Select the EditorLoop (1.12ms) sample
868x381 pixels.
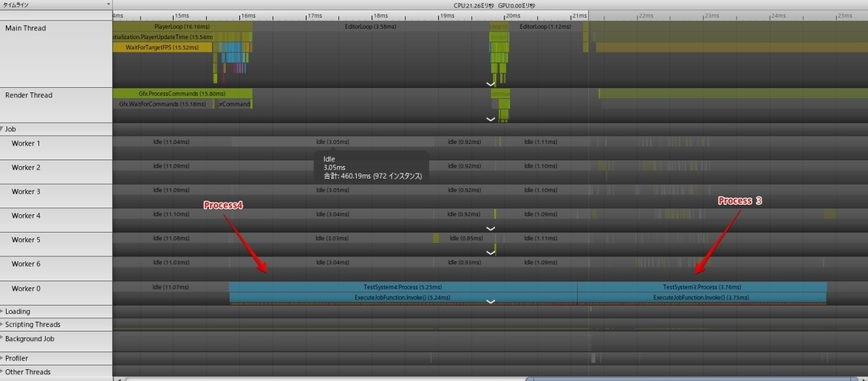545,26
